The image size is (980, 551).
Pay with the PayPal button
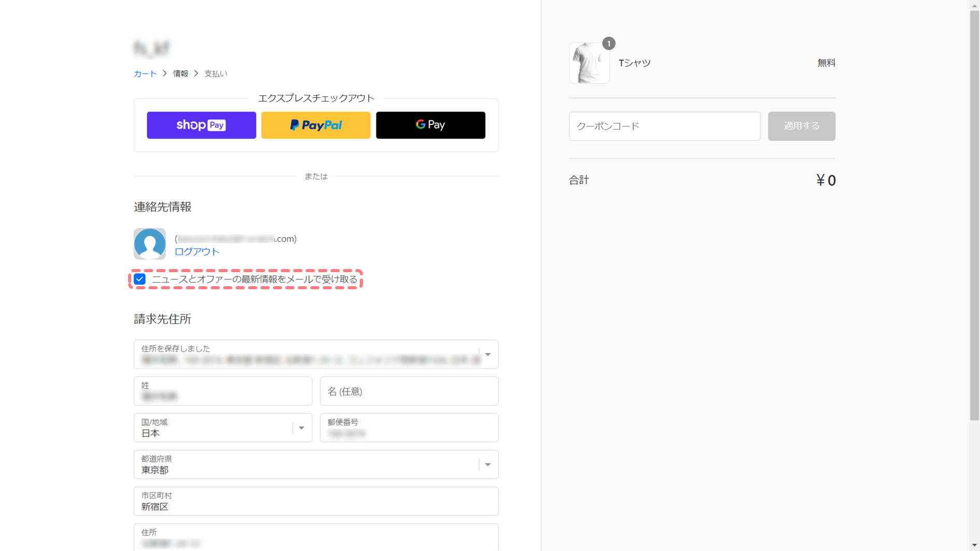[316, 125]
